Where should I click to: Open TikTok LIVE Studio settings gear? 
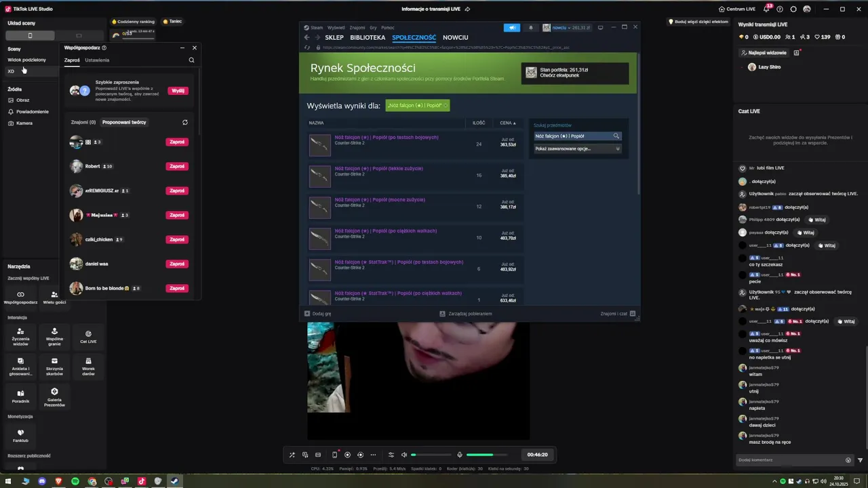tap(793, 9)
